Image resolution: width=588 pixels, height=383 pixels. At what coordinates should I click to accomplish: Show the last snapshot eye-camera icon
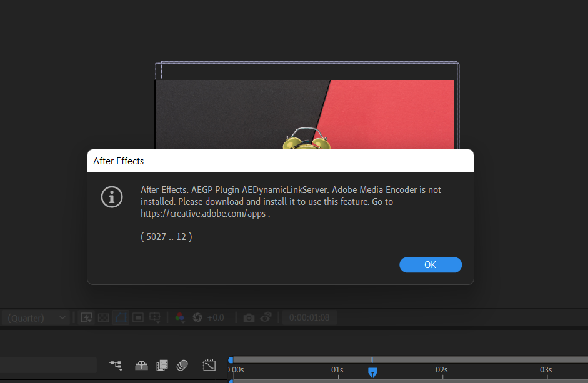coord(266,317)
